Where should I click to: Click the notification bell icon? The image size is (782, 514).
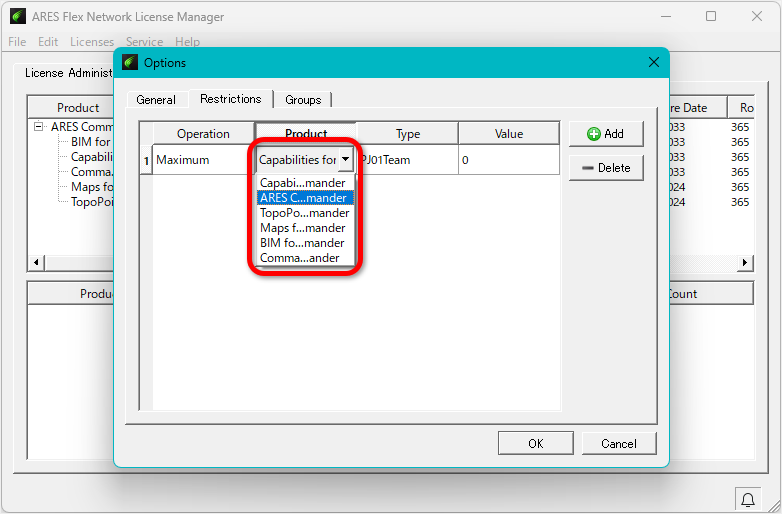pyautogui.click(x=748, y=499)
